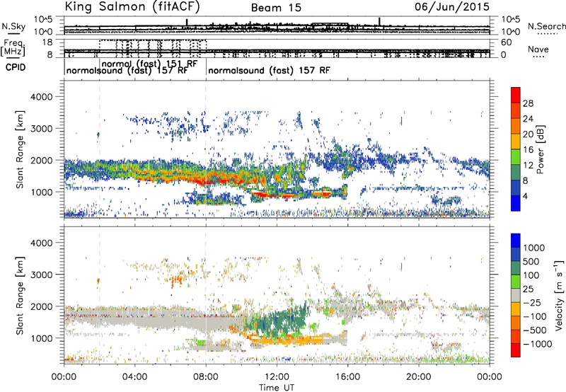Click the red top of the power colorbar

tap(516, 95)
